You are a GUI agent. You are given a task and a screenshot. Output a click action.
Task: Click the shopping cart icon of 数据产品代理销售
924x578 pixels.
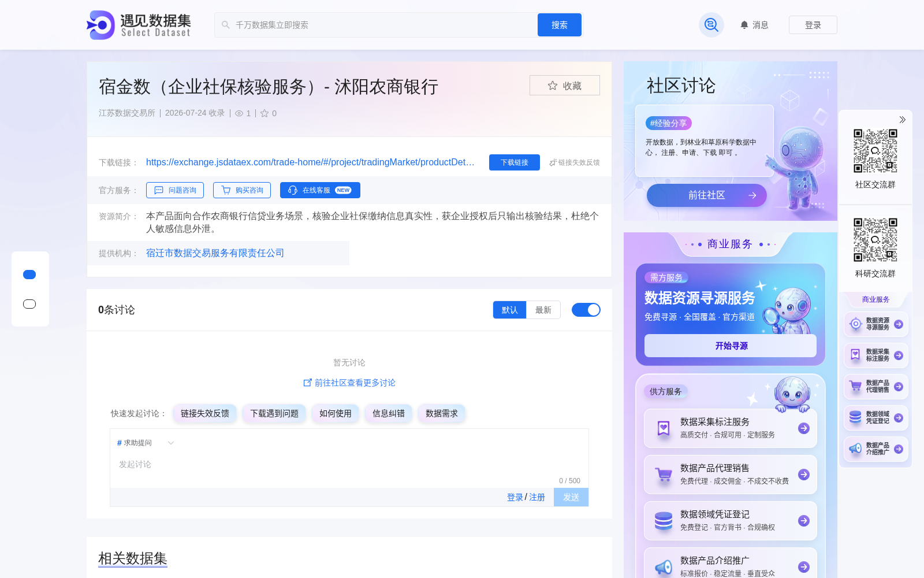[x=664, y=475]
